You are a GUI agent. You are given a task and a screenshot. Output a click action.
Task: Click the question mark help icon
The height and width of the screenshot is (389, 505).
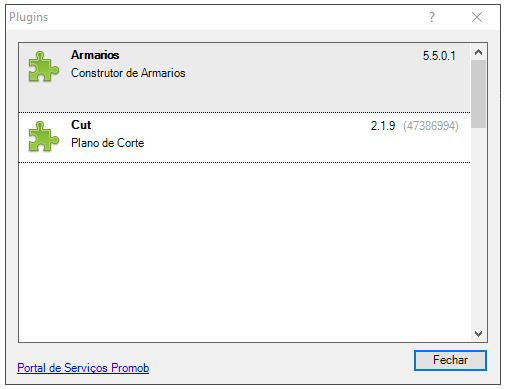[x=432, y=17]
